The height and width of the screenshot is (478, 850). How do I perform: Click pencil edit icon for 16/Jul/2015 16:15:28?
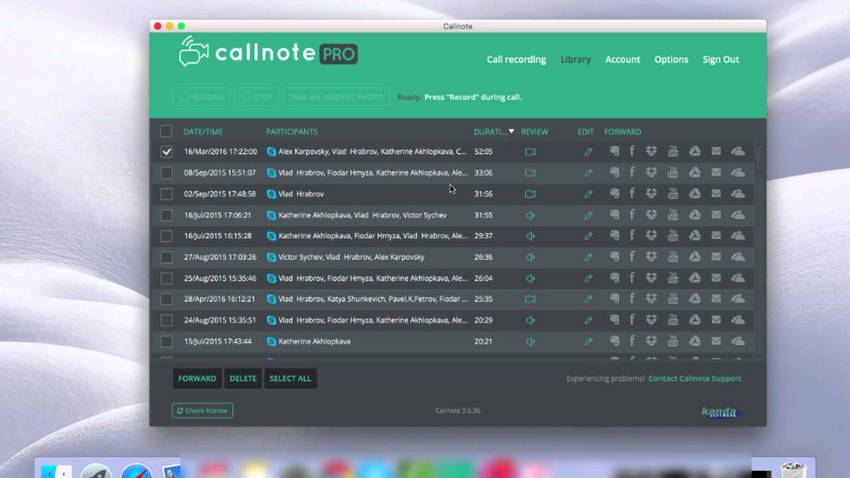point(588,236)
